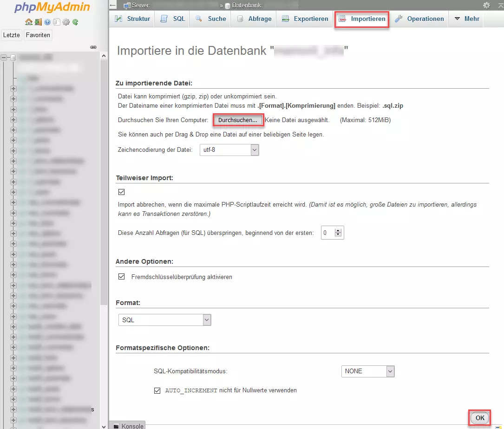Click the documentation pages icon in sidebar
Screen dimensions: 504x429
[x=56, y=22]
